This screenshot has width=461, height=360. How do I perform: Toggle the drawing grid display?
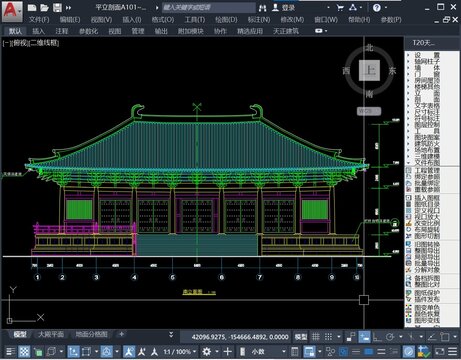[x=316, y=337]
